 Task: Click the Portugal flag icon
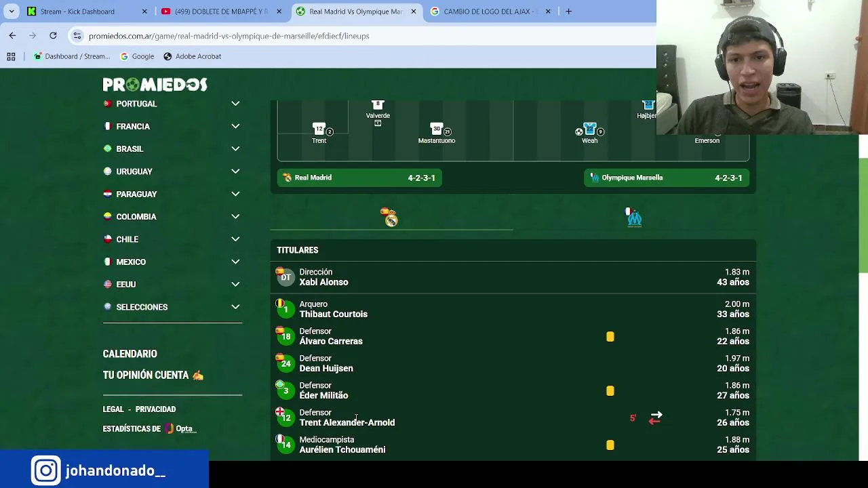pyautogui.click(x=107, y=104)
